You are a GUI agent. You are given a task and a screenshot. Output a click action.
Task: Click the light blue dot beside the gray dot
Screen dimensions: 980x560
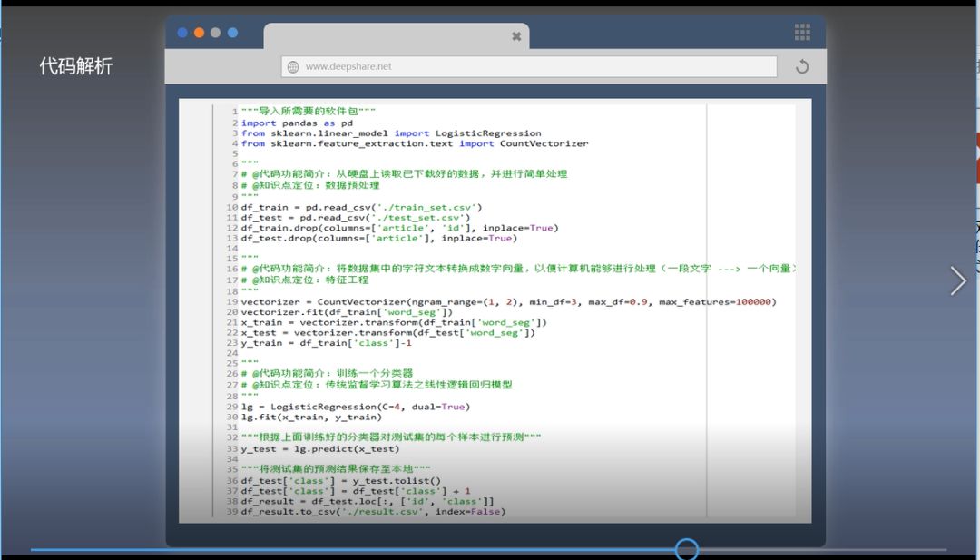pyautogui.click(x=232, y=33)
